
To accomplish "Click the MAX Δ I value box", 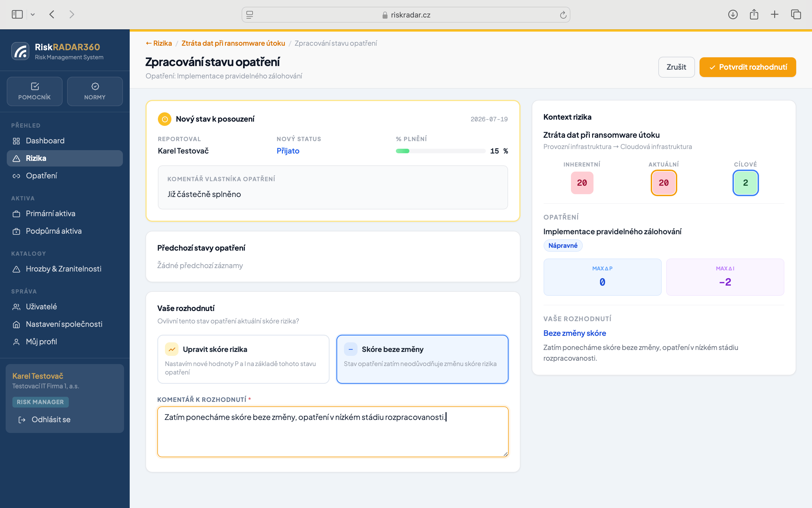I will pyautogui.click(x=725, y=277).
